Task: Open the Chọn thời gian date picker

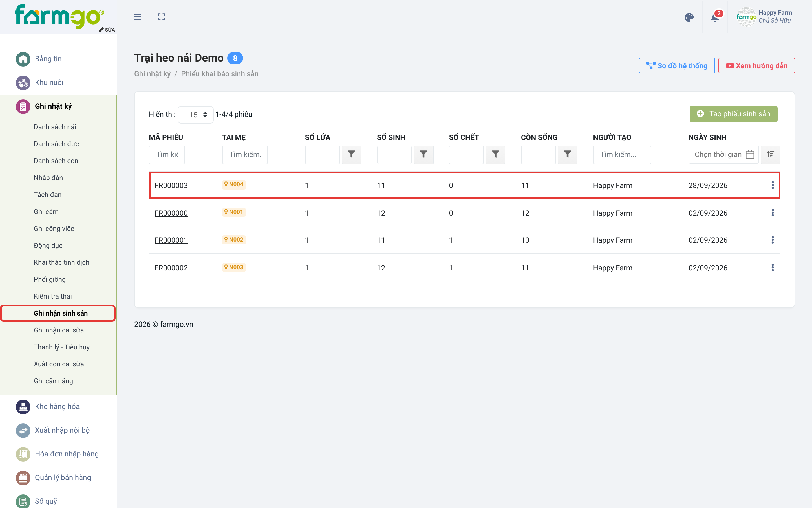Action: (x=723, y=155)
